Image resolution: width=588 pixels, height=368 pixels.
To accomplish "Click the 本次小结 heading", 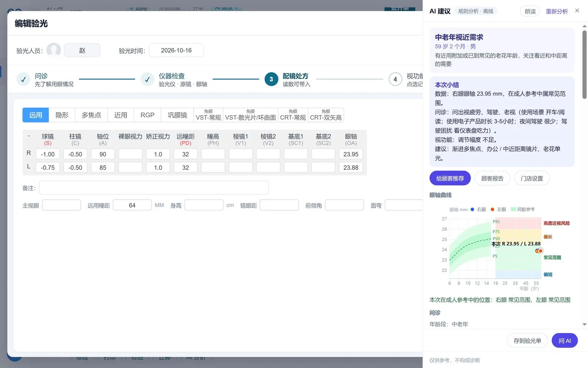I will pyautogui.click(x=447, y=85).
